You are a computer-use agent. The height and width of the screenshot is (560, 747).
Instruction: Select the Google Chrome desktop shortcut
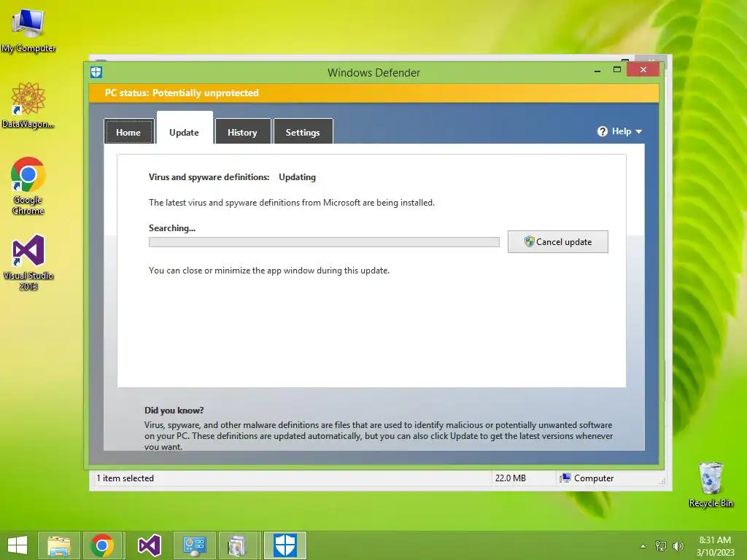pyautogui.click(x=28, y=186)
